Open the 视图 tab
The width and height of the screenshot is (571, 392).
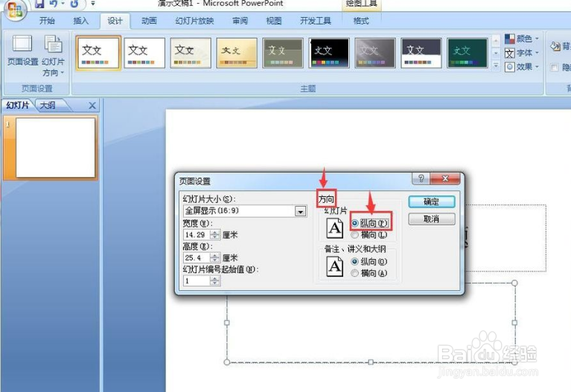(x=273, y=21)
